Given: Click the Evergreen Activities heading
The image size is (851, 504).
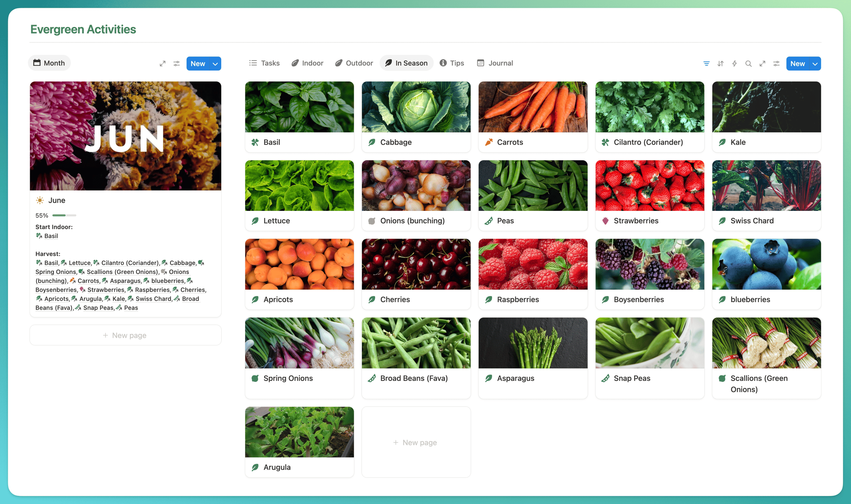Looking at the screenshot, I should 83,29.
